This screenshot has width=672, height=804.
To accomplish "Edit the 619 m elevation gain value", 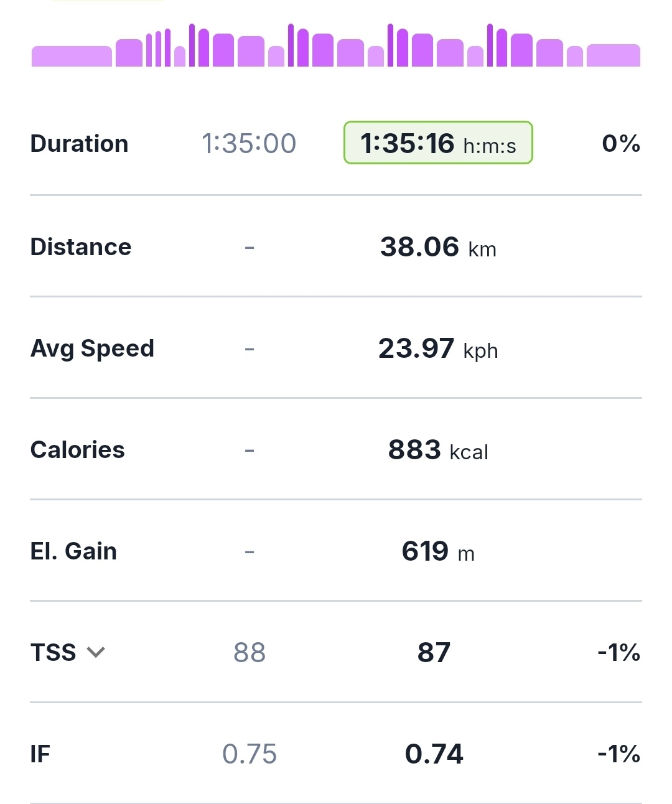I will coord(438,551).
